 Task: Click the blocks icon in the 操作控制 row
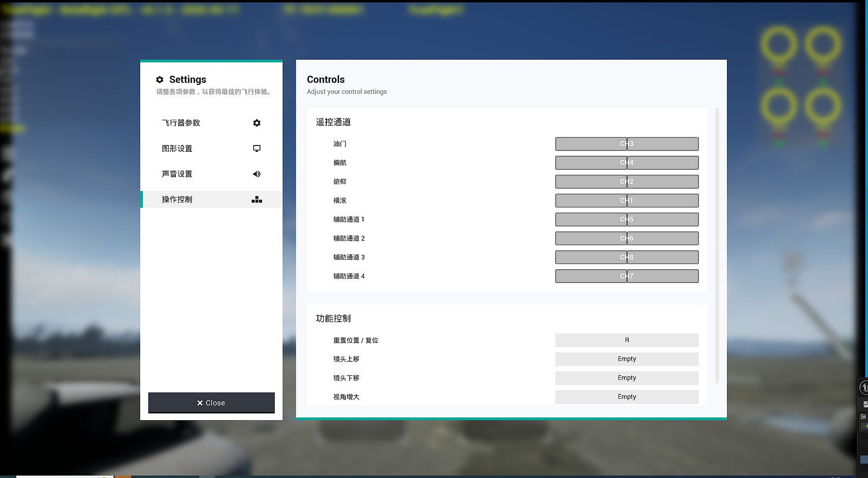257,200
